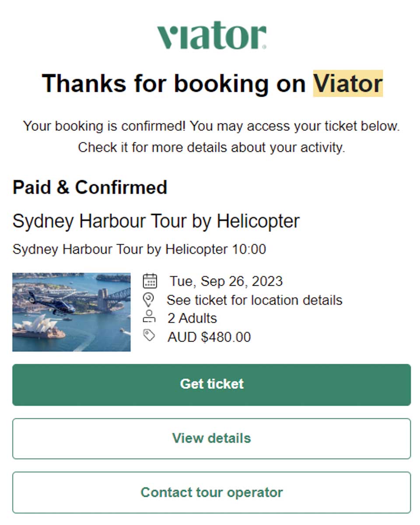Open the helicopter tour photo
The width and height of the screenshot is (420, 525).
tap(71, 311)
